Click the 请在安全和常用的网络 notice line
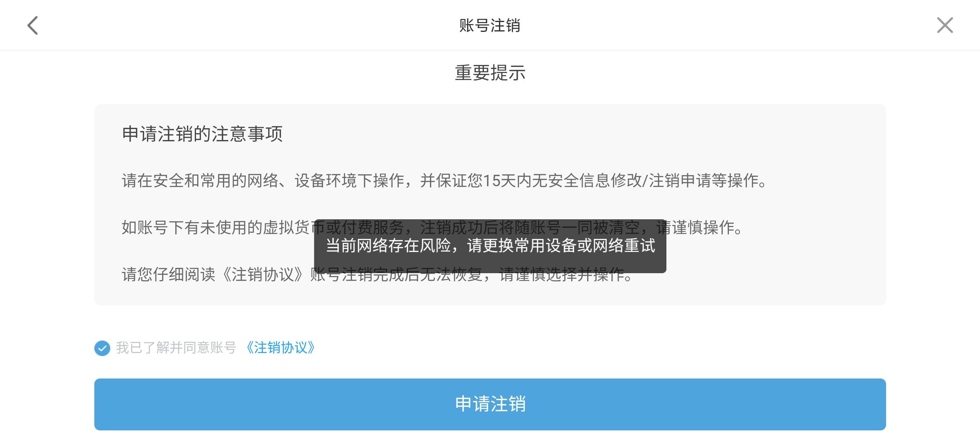Screen dimensions: 980x441 click(445, 180)
